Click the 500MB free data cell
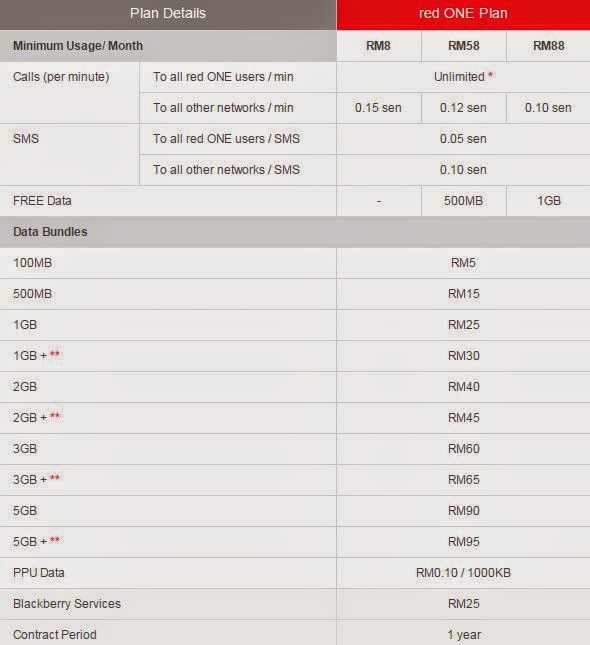 click(464, 201)
